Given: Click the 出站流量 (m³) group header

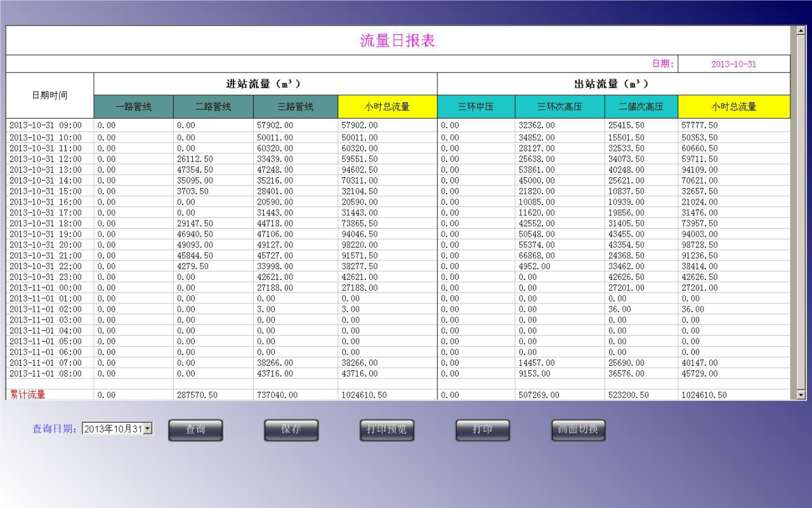Looking at the screenshot, I should pos(613,84).
